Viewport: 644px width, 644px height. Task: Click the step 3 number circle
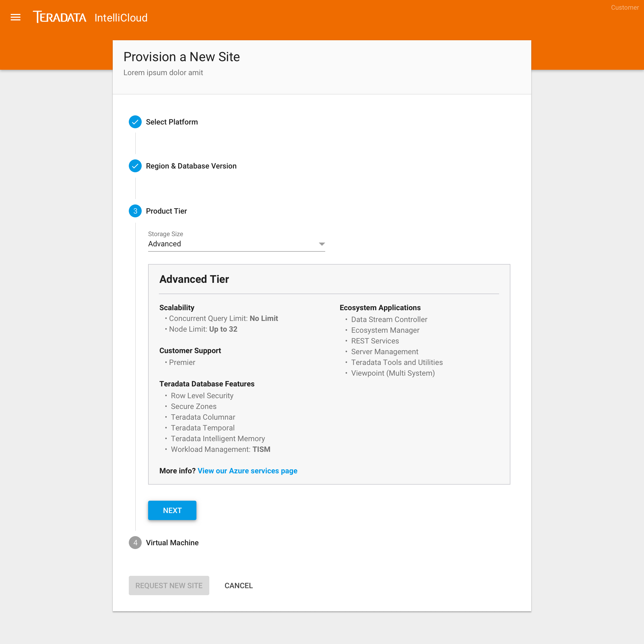click(x=135, y=211)
